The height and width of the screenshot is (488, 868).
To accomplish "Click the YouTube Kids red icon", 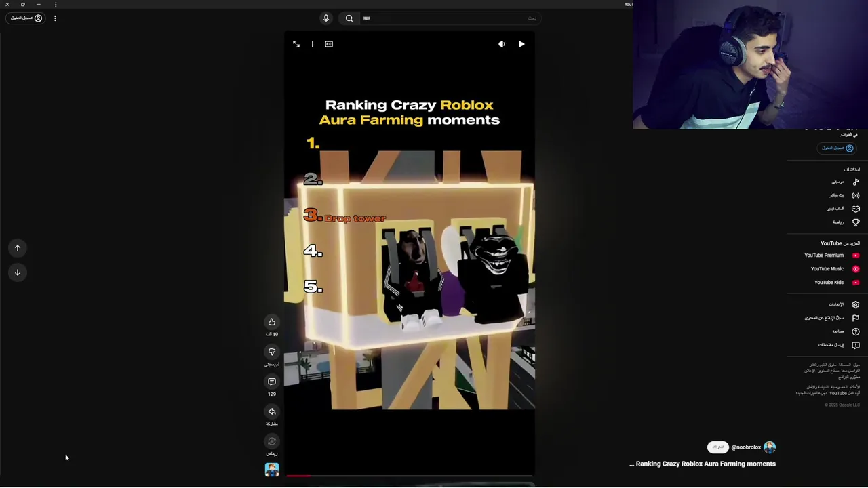I will (x=856, y=283).
